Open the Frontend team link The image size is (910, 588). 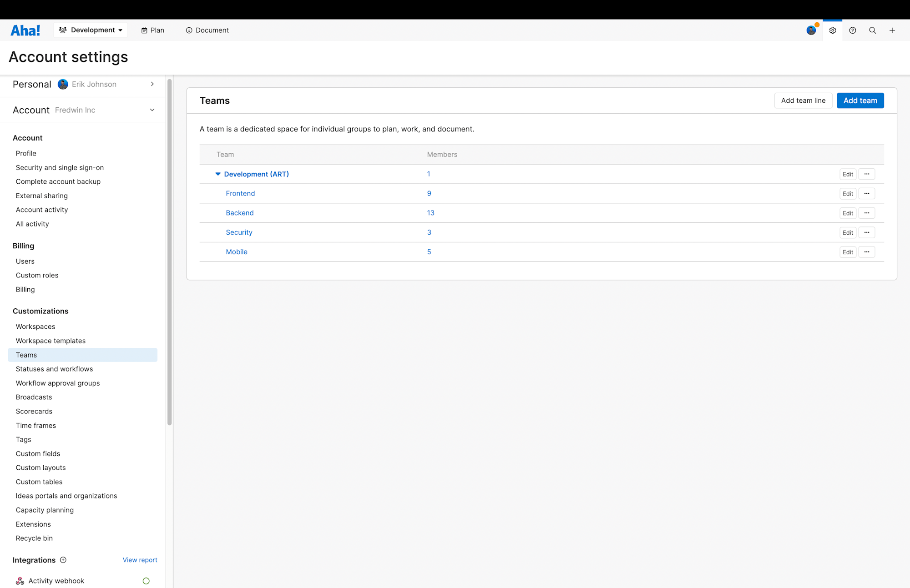pyautogui.click(x=240, y=193)
